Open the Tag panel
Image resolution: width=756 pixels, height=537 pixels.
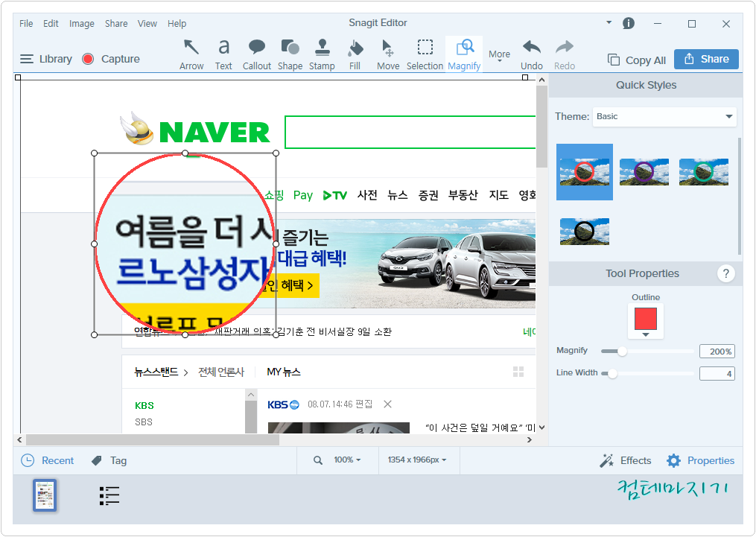coord(109,460)
